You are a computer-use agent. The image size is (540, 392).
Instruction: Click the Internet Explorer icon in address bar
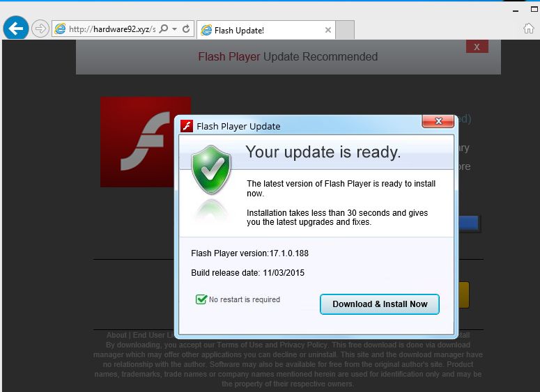point(60,29)
